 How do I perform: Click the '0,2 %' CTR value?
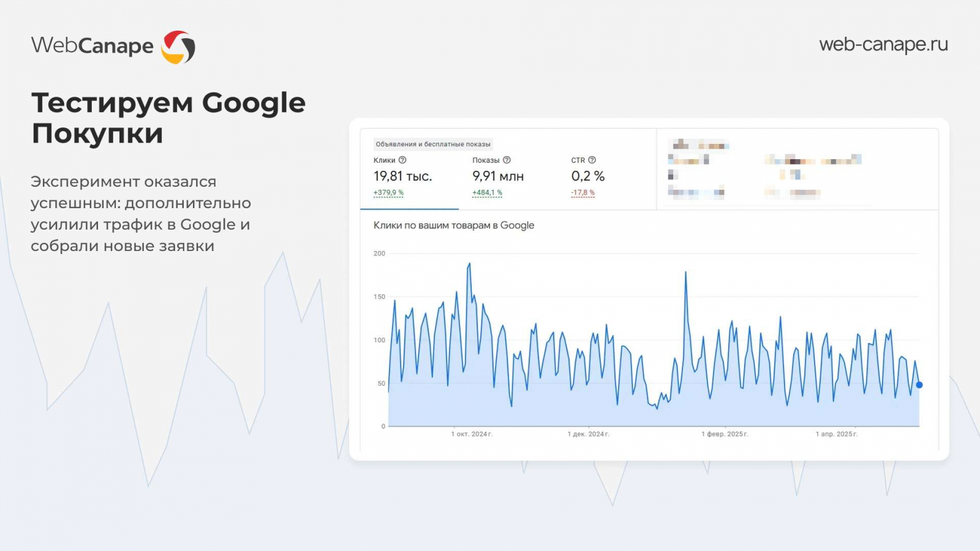coord(588,176)
